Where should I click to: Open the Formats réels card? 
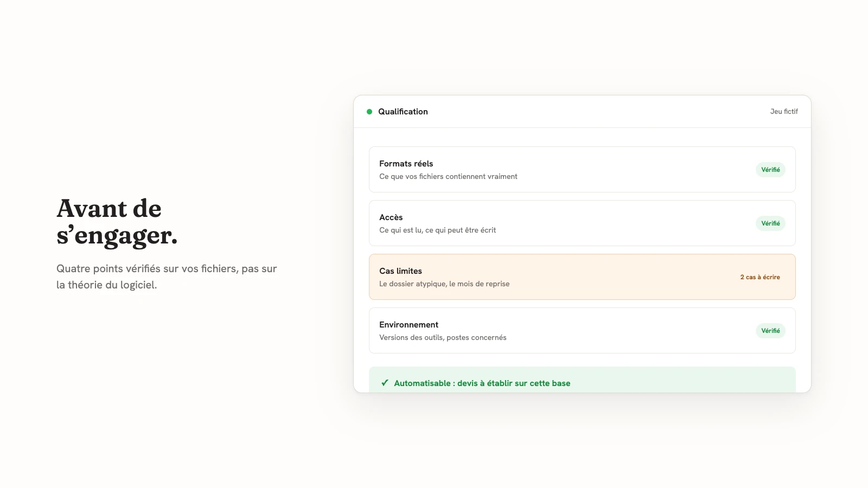pos(582,169)
